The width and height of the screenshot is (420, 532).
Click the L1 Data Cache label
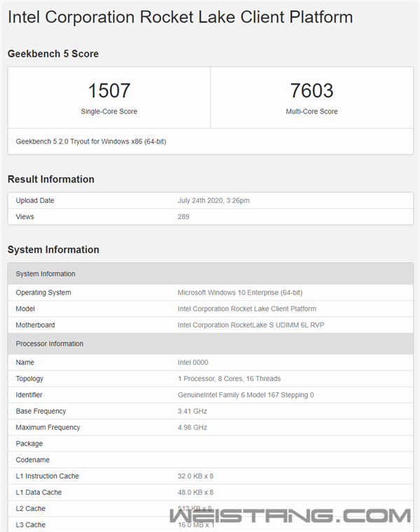pyautogui.click(x=38, y=492)
